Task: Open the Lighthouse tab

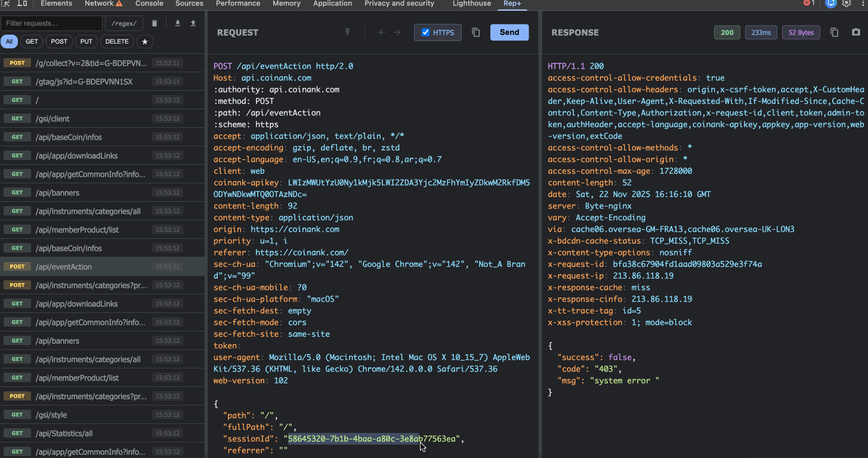Action: coord(471,4)
